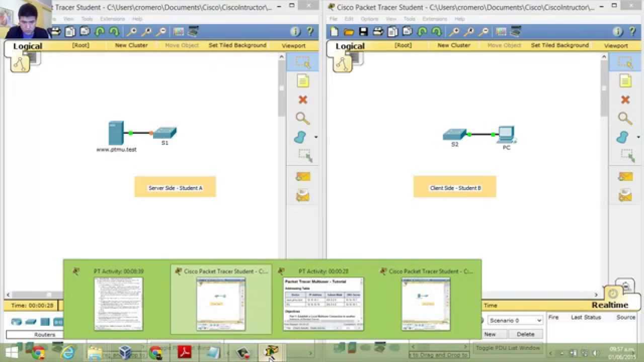
Task: Click Open file folder icon in right window
Action: pos(349,32)
